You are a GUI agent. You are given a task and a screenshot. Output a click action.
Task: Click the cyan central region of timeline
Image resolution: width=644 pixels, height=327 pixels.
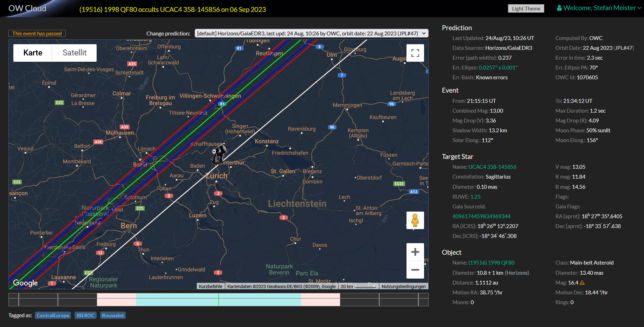coord(219,300)
